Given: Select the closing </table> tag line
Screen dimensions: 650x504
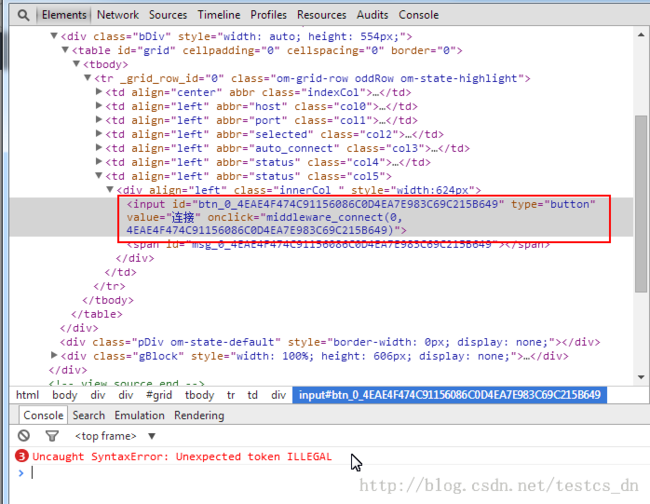Looking at the screenshot, I should point(97,314).
